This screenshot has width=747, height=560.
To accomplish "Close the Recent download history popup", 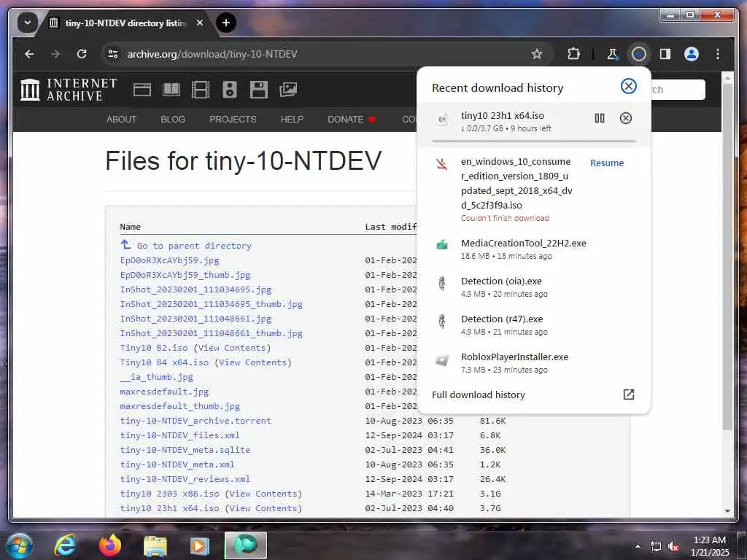I will coord(628,86).
